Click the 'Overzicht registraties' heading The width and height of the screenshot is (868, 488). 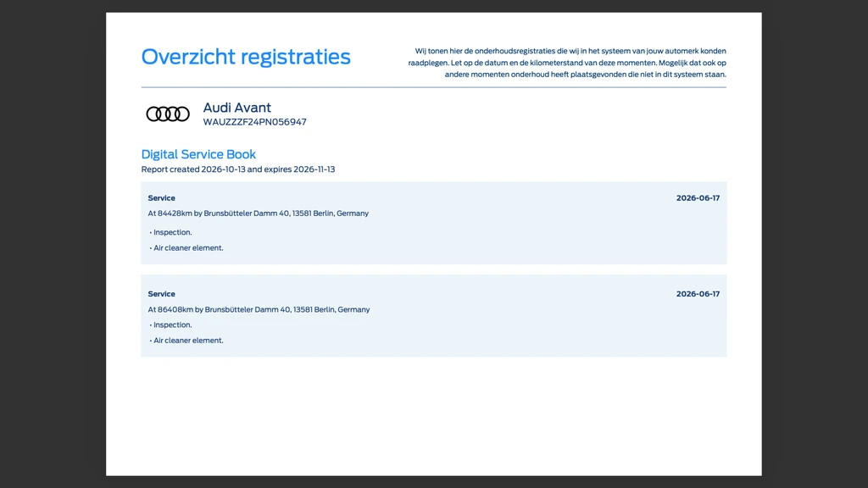pos(246,57)
